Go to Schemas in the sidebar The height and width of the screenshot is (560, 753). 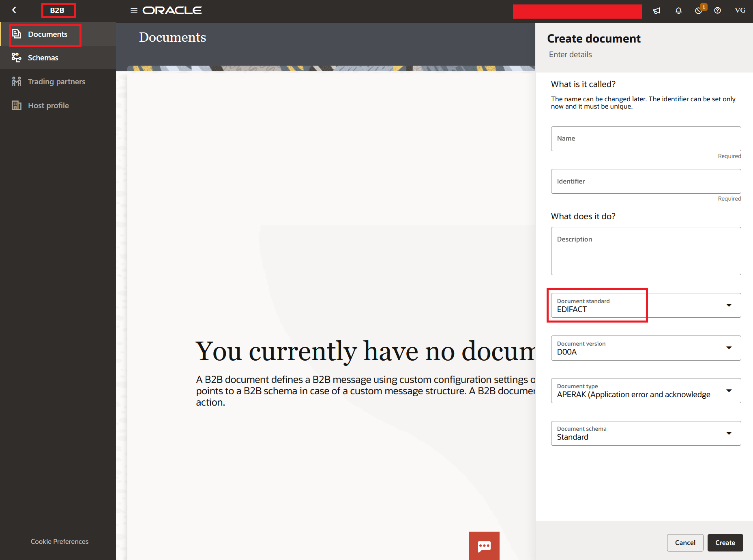[x=43, y=58]
